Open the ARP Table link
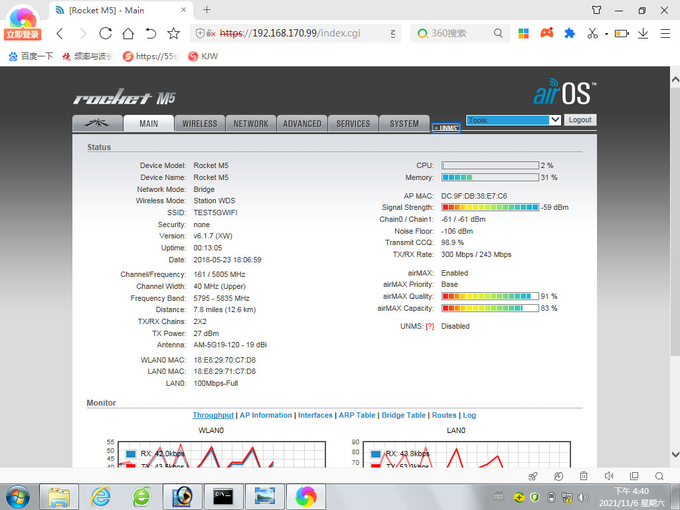Screen dimensions: 680x510 click(356, 415)
